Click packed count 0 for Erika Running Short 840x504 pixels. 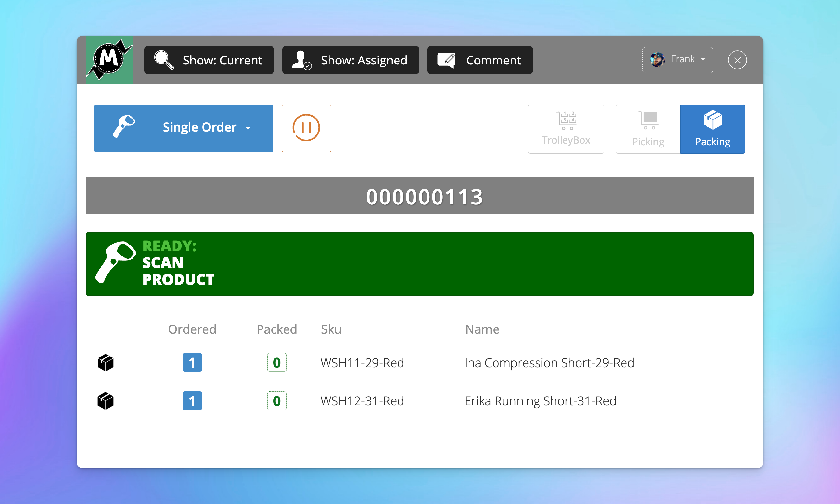[277, 401]
